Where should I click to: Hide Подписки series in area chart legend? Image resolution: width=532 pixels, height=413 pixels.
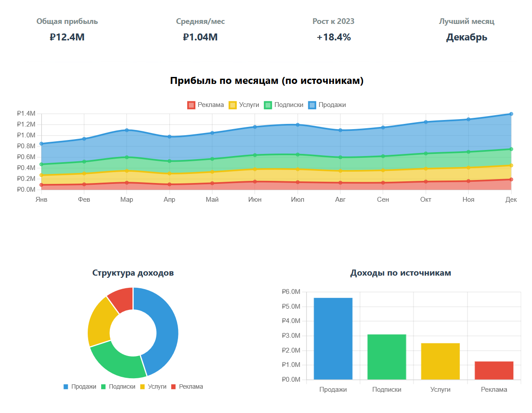point(284,105)
